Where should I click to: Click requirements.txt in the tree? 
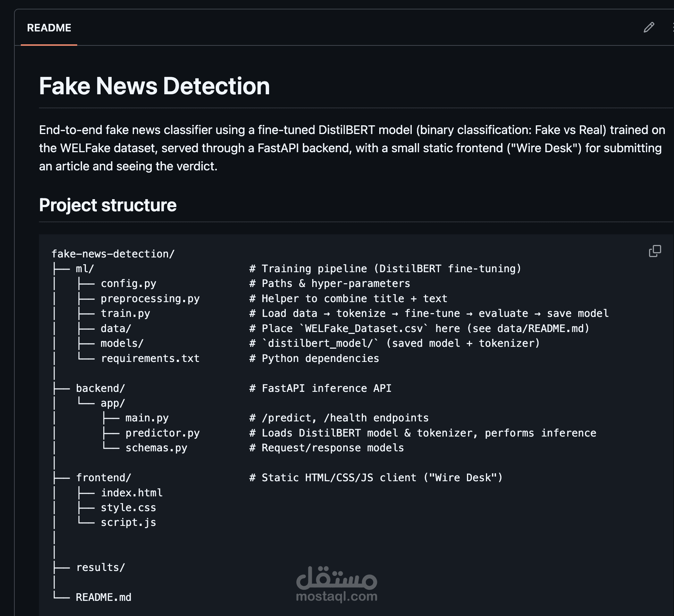[150, 359]
